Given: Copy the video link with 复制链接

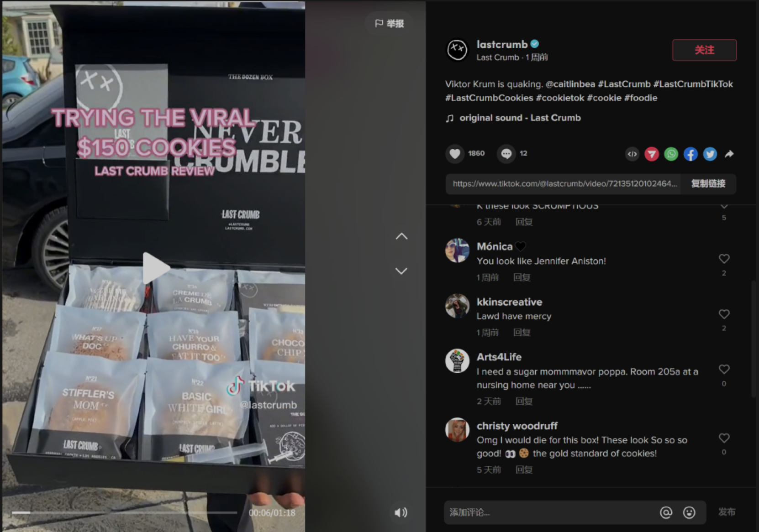Looking at the screenshot, I should click(x=708, y=184).
